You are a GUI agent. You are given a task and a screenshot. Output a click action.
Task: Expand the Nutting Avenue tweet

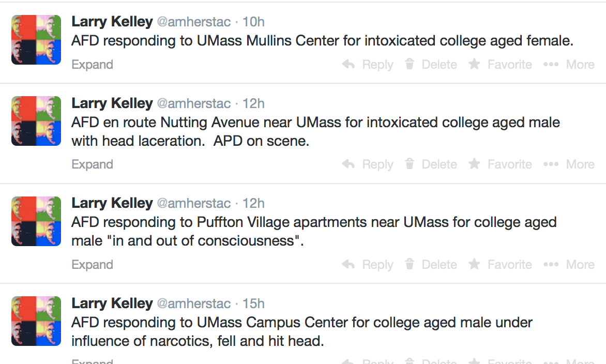click(x=92, y=164)
